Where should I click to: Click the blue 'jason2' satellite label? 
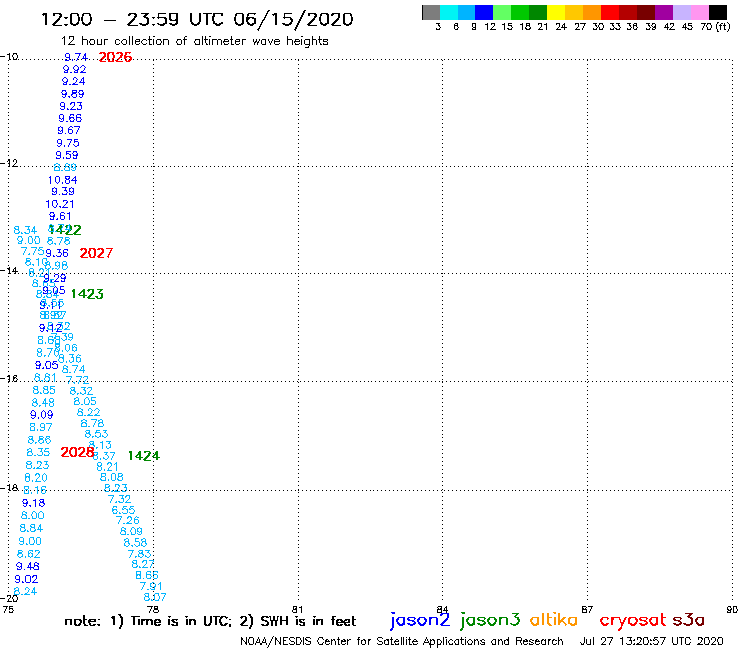420,620
